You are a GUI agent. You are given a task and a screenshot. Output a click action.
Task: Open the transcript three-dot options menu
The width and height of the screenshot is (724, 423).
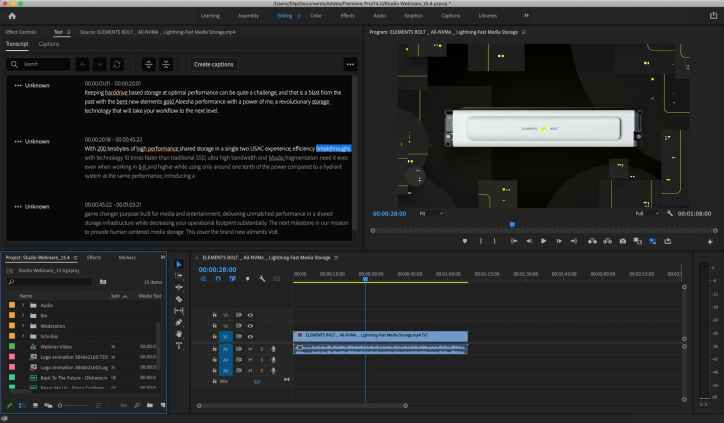pos(349,64)
